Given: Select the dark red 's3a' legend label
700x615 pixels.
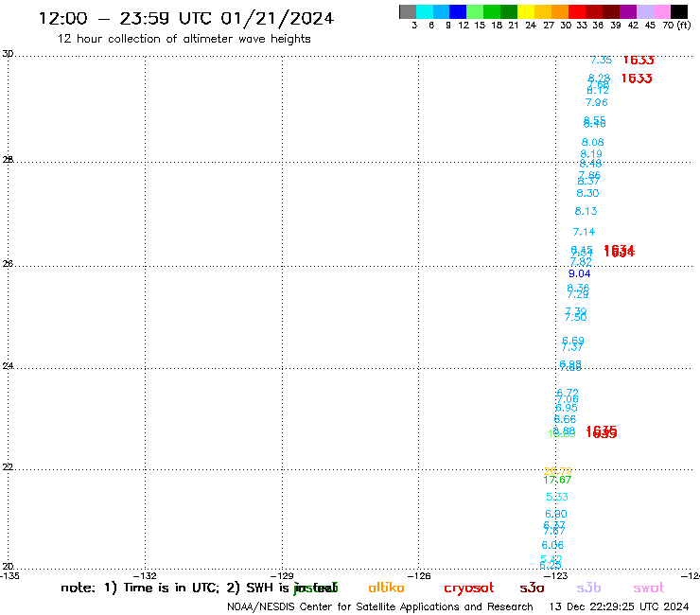Looking at the screenshot, I should [532, 588].
